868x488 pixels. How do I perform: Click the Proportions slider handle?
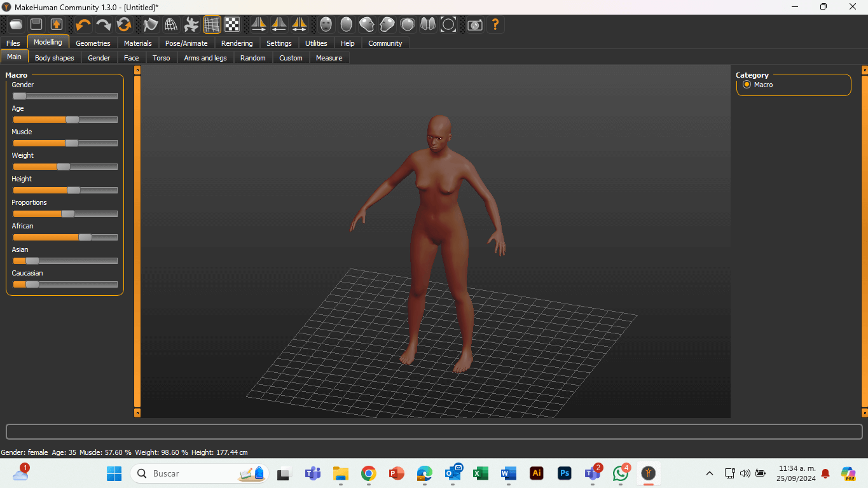coord(68,214)
